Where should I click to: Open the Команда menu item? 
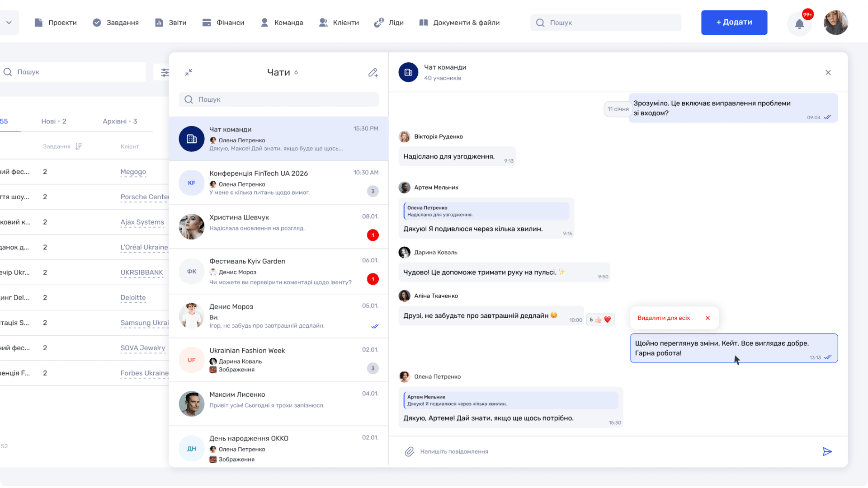point(282,23)
